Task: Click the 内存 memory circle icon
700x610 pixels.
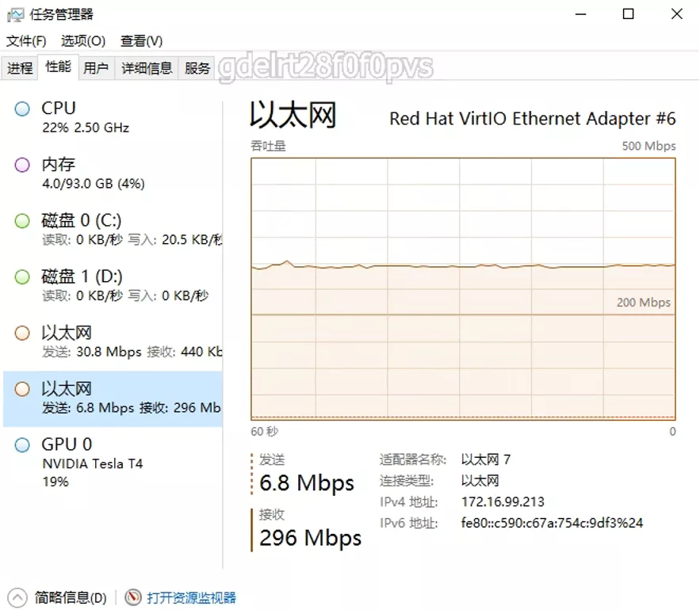Action: 22,166
